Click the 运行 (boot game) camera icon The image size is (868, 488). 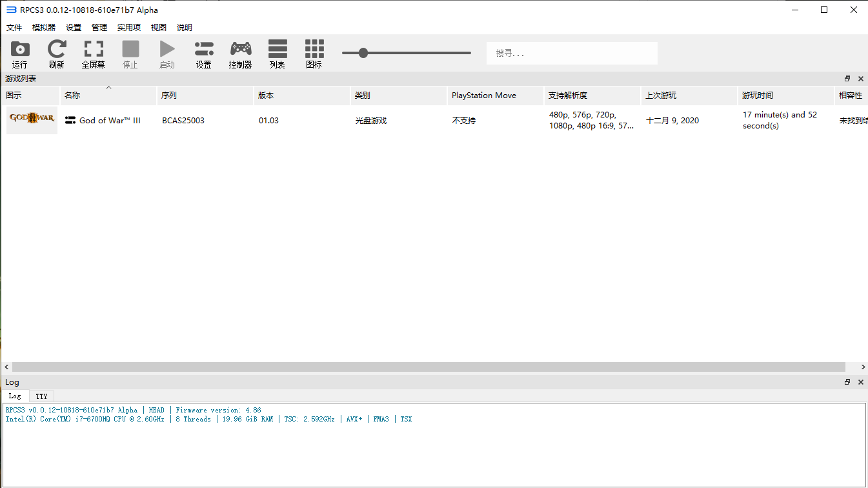[20, 50]
